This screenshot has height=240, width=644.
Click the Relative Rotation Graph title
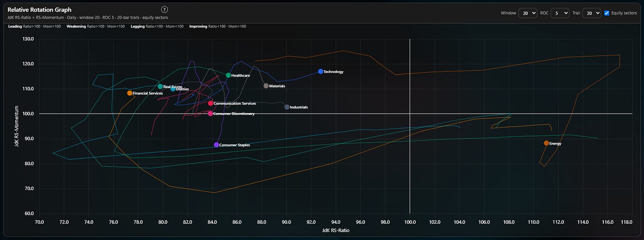39,9
